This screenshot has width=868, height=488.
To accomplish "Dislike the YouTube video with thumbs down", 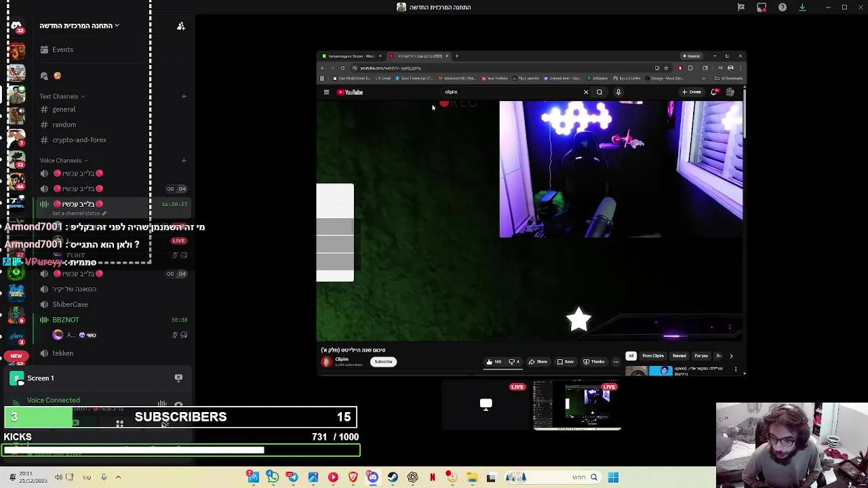I will point(514,362).
